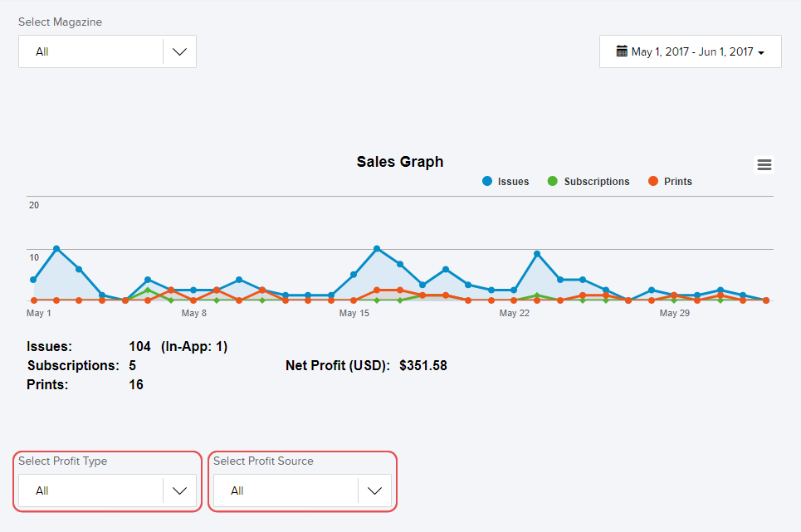Click the 'All' value in Select Profit Type

42,491
